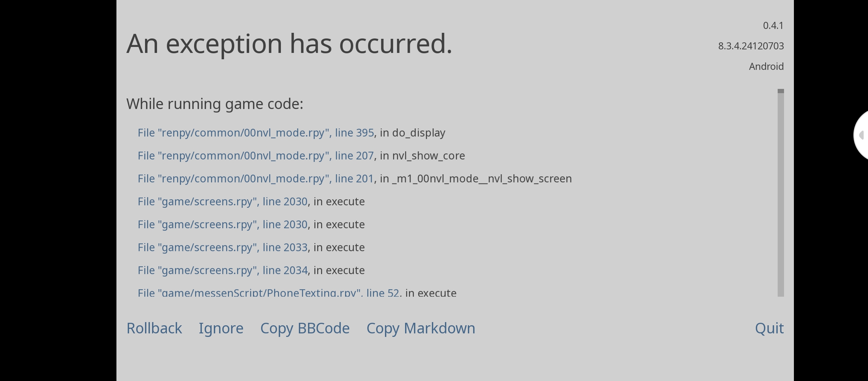
Task: Copy the traceback as Markdown
Action: click(x=421, y=328)
